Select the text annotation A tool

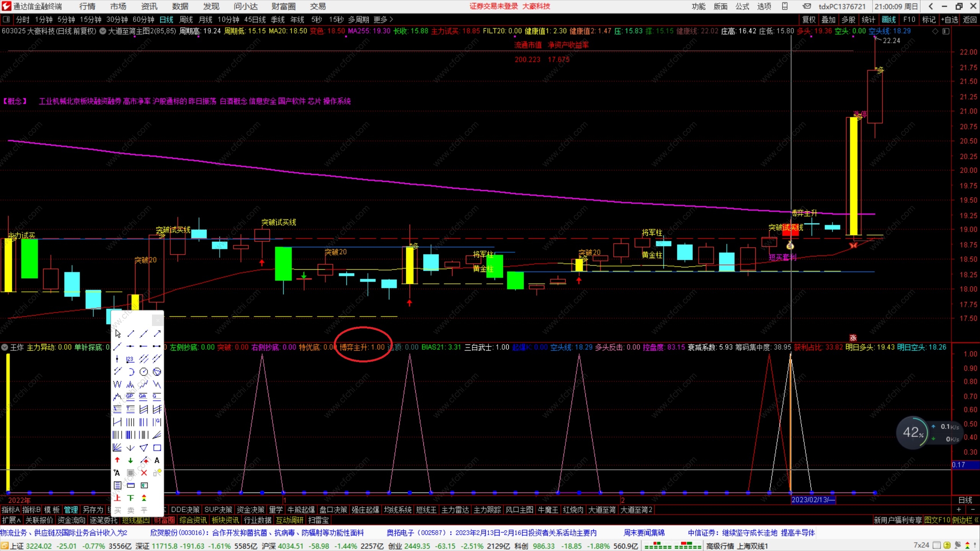[x=157, y=460]
